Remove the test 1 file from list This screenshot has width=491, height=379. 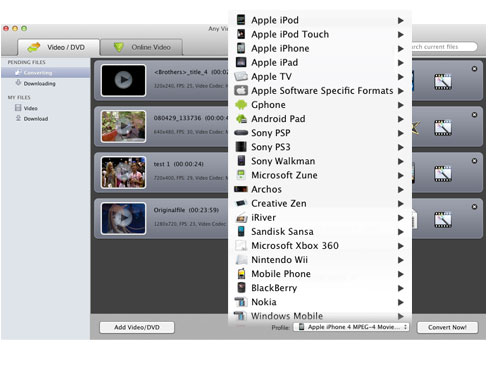pos(474,161)
